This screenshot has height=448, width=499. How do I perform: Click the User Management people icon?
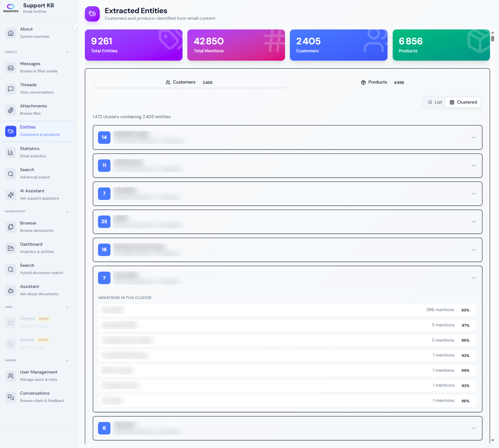pyautogui.click(x=11, y=376)
